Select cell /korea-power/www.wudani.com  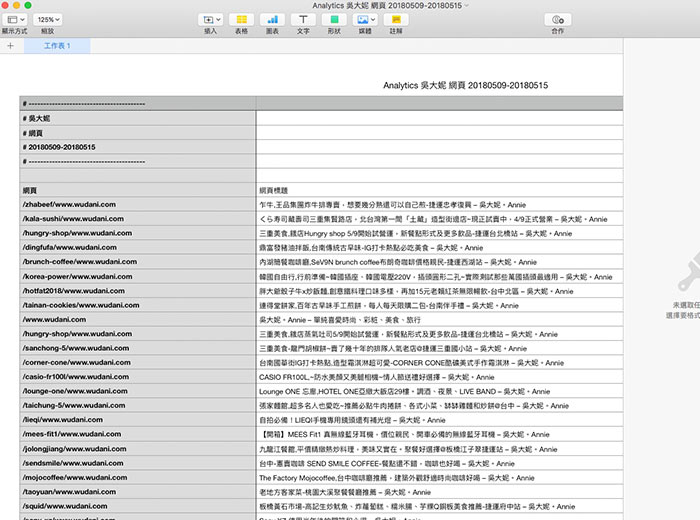[138, 276]
